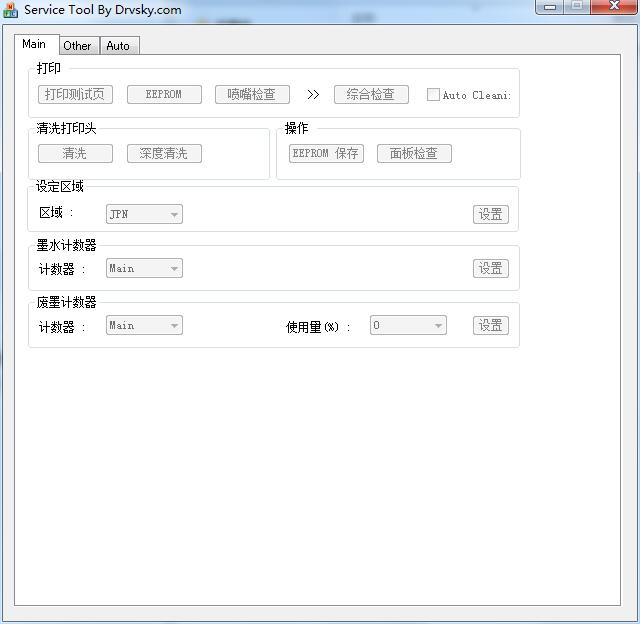
Task: Click 设置 in the 废墨计数器 section
Action: 490,325
